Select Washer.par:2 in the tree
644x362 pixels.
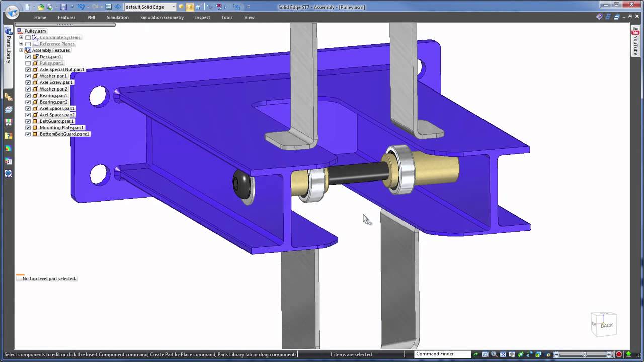[x=53, y=89]
